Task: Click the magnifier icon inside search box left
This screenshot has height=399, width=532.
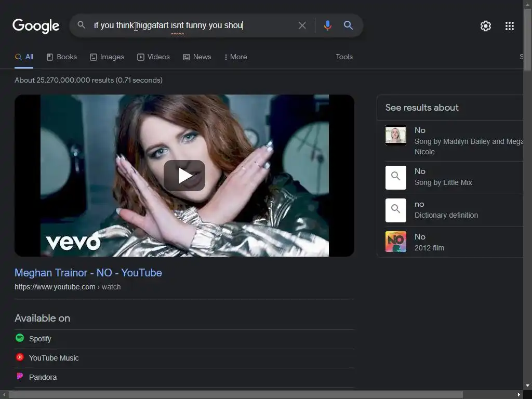Action: (81, 25)
